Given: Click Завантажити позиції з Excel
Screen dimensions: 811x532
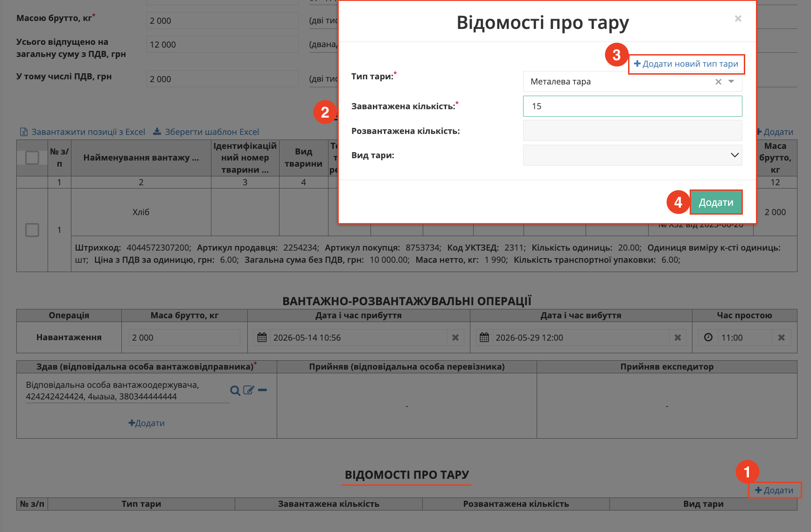Looking at the screenshot, I should point(83,132).
